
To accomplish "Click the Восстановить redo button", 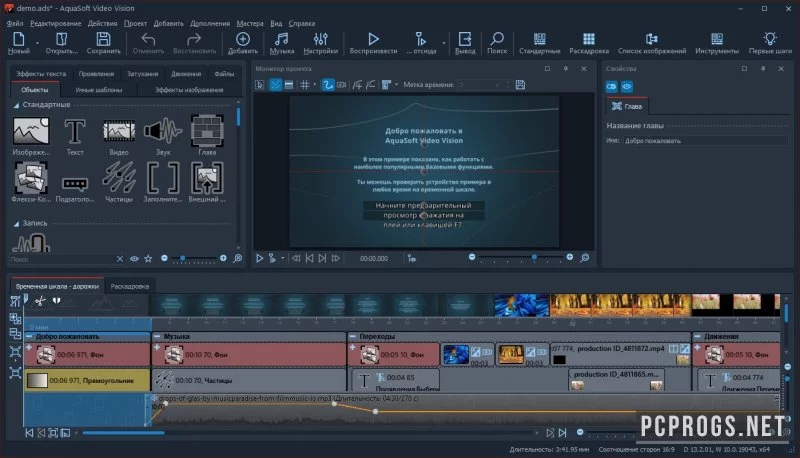I will pos(194,43).
